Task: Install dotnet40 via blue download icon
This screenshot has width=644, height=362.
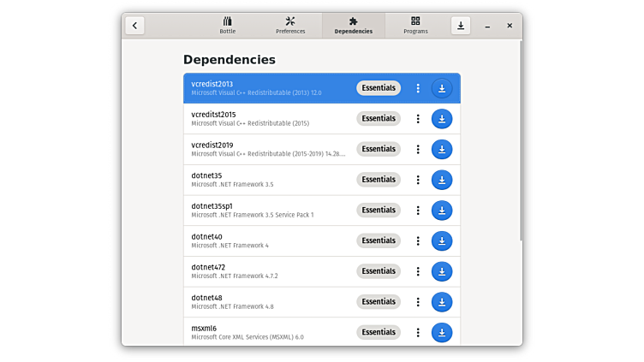Action: (442, 240)
